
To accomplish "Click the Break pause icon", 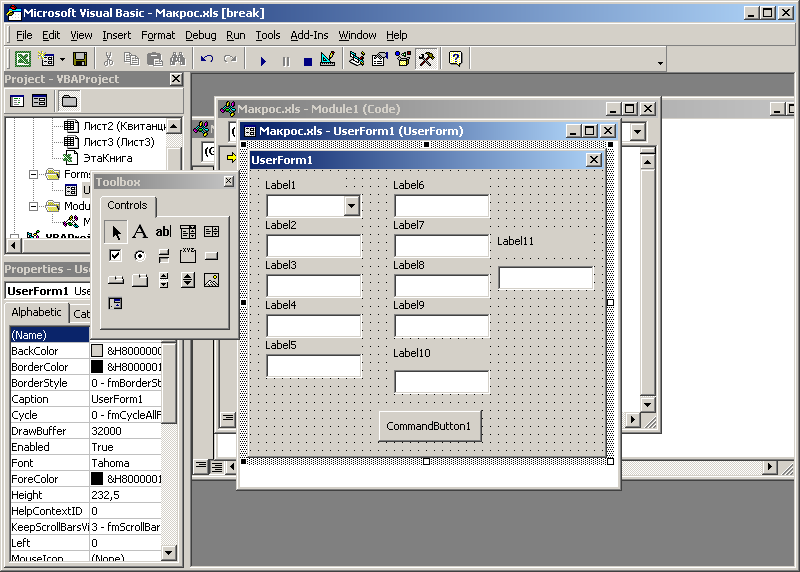I will point(286,61).
